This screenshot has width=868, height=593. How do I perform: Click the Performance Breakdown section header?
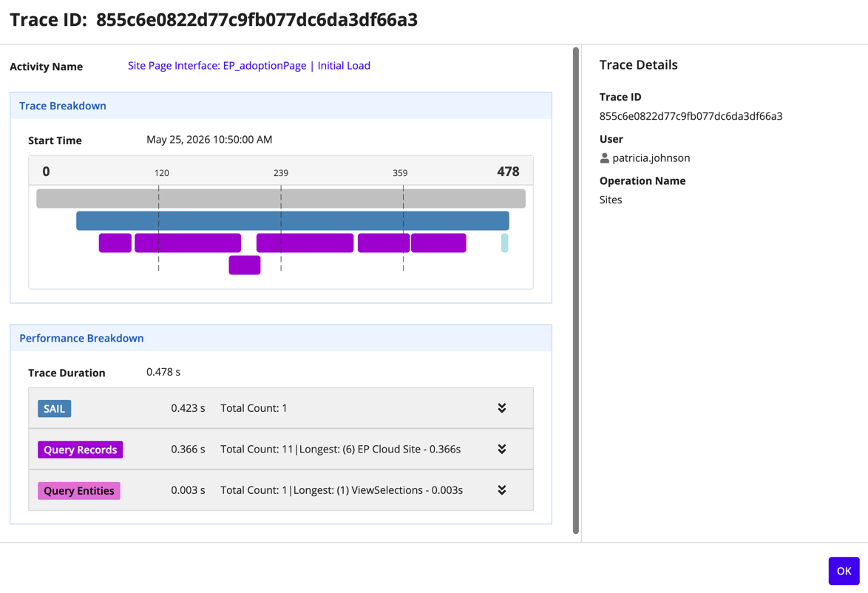pos(281,339)
